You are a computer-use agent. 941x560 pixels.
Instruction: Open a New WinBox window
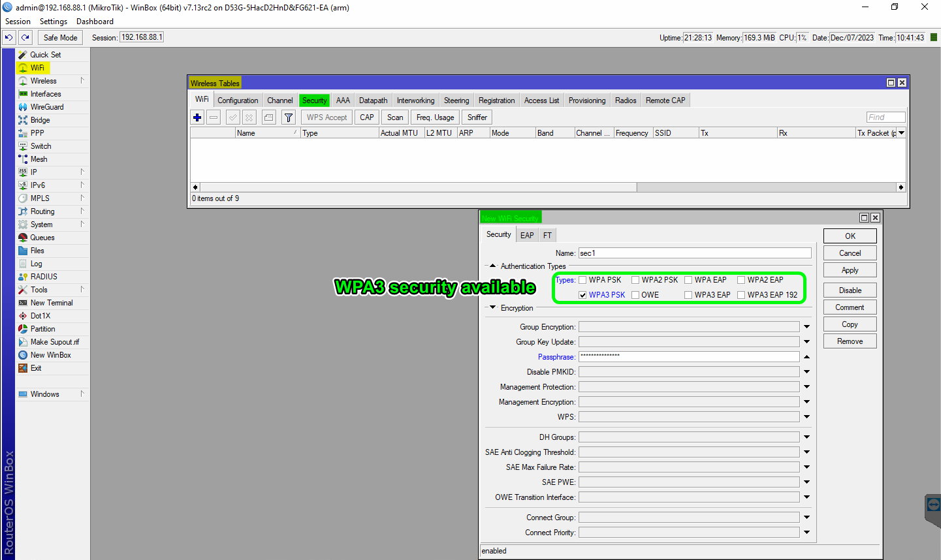pos(51,355)
